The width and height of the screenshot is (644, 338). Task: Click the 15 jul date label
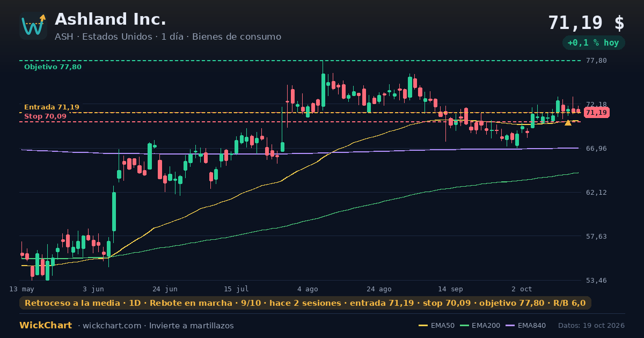point(236,289)
